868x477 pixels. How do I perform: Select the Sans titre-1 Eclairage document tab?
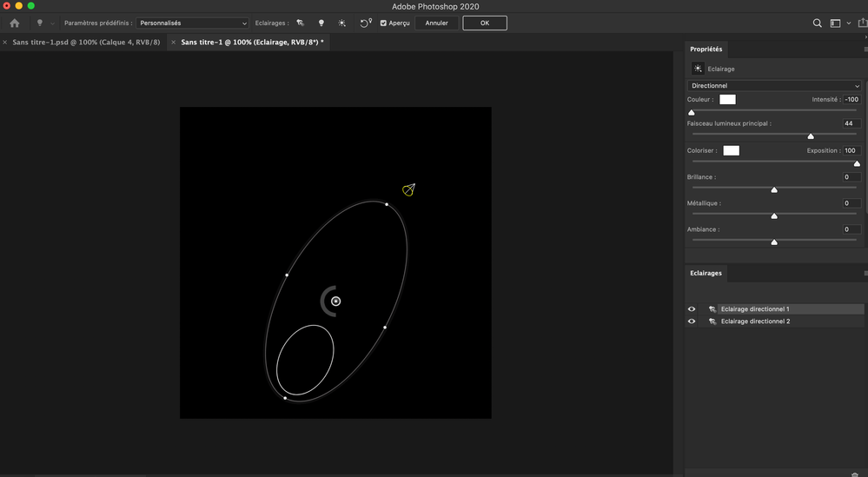click(253, 42)
